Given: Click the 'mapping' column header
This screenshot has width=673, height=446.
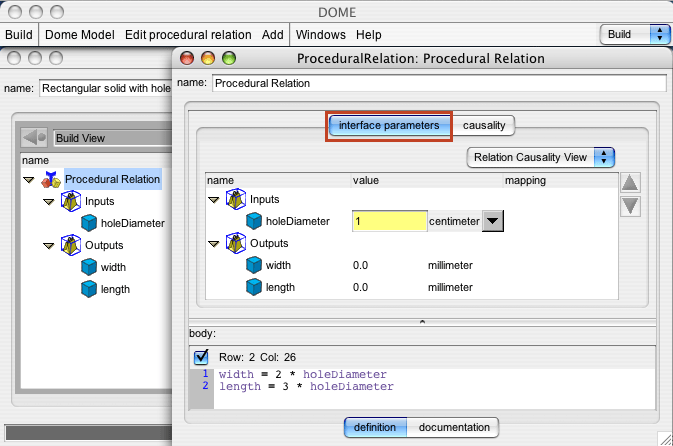Looking at the screenshot, I should (x=560, y=180).
